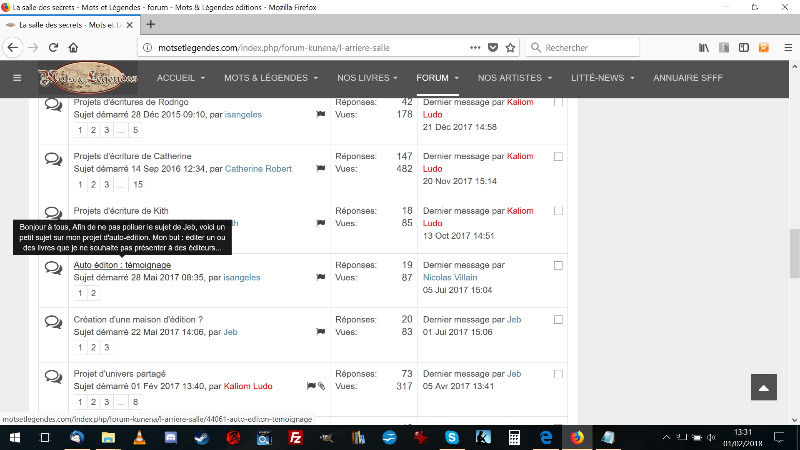
Task: Launch VLC from the taskbar
Action: point(139,438)
